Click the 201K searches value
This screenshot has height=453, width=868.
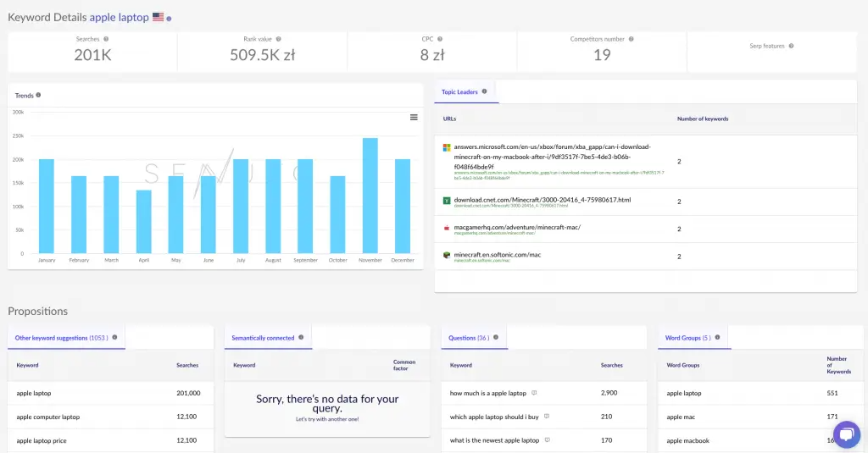pos(92,55)
